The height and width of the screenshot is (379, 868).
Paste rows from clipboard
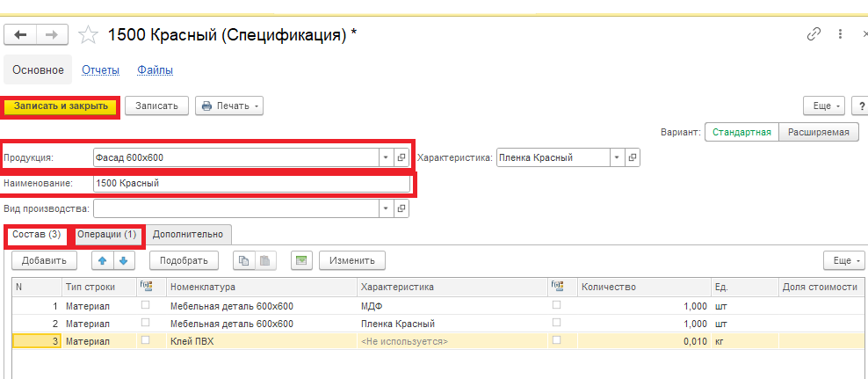coord(265,260)
